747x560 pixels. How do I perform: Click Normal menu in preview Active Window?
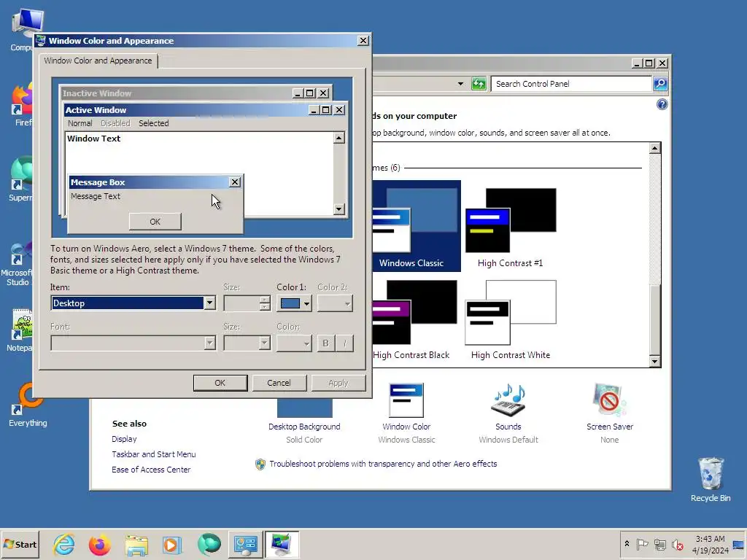[80, 123]
